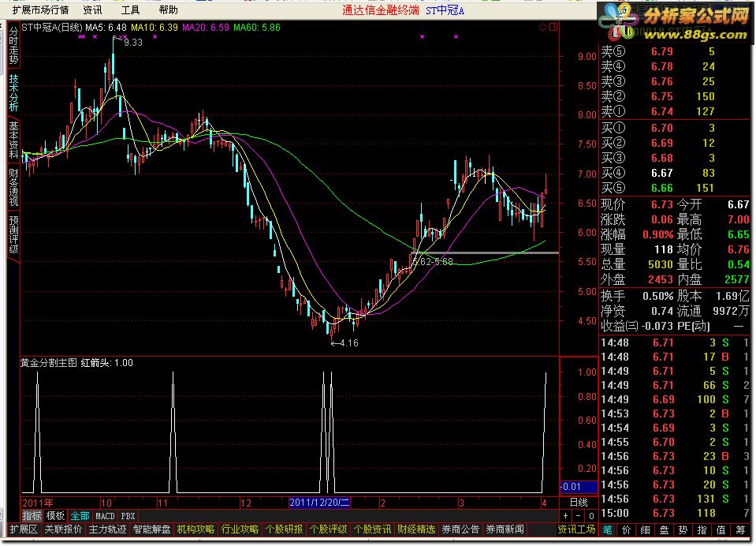
Task: Click the ST中冠A name in the title bar
Action: point(445,10)
